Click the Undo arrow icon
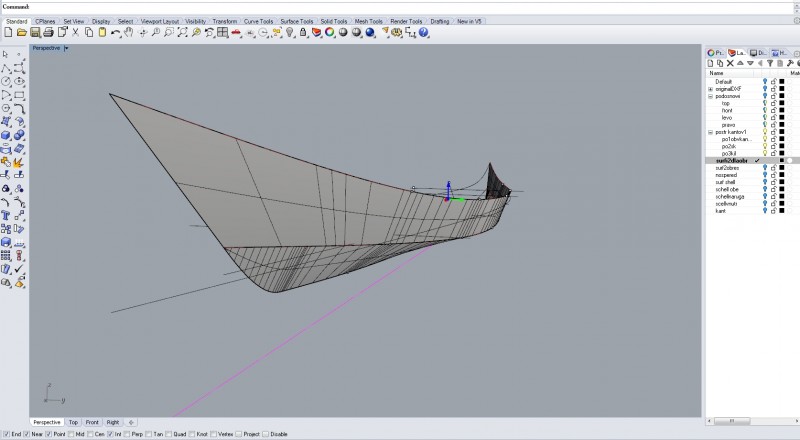This screenshot has width=800, height=440. tap(116, 33)
